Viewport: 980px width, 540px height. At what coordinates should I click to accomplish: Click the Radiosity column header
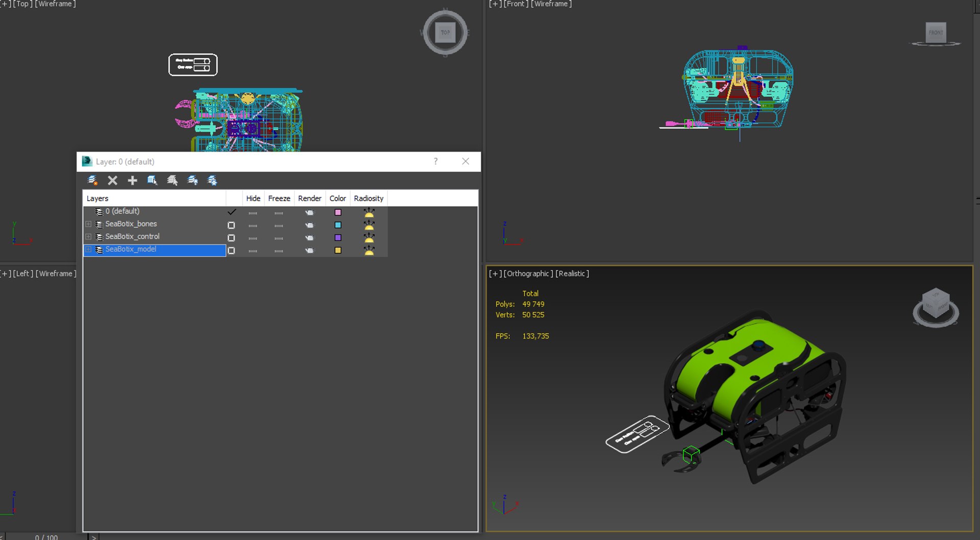(369, 199)
